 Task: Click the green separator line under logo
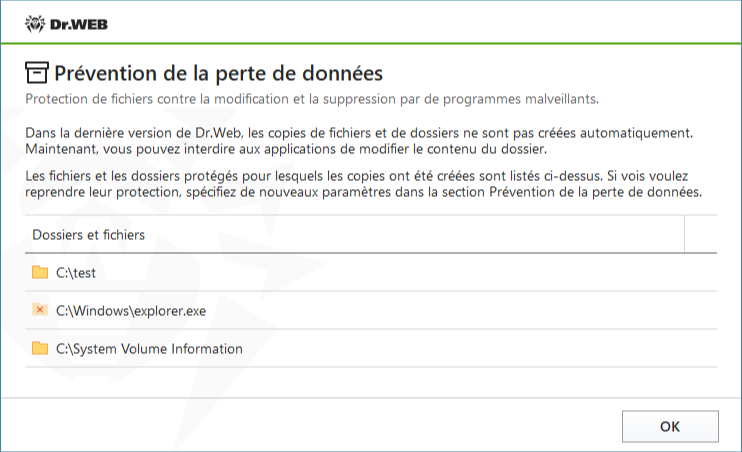click(x=371, y=44)
